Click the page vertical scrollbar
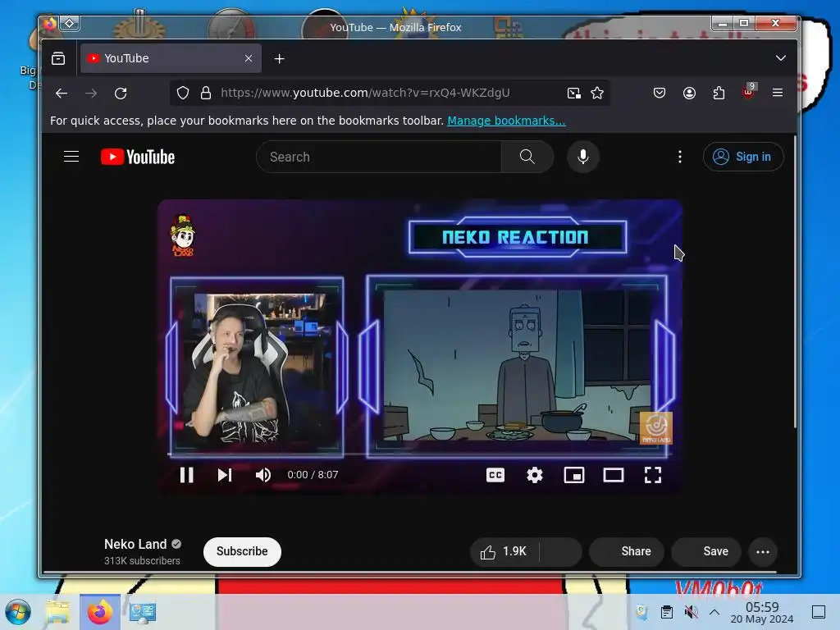840x630 pixels. pos(795,282)
